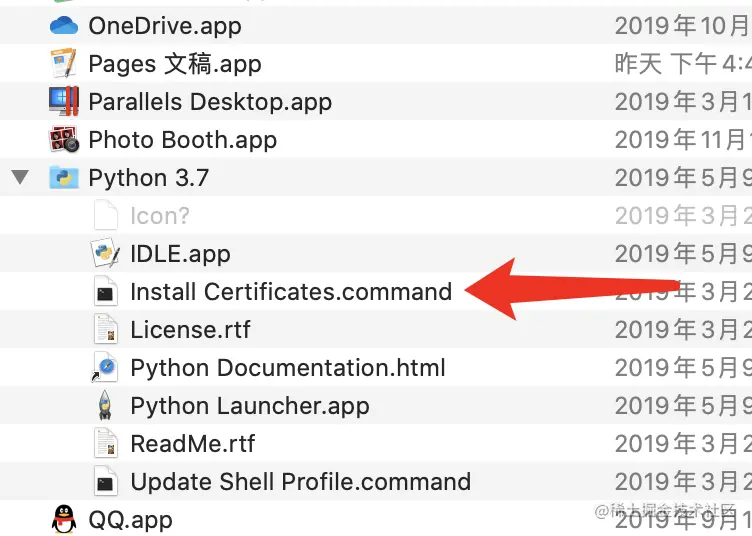Click the Python Launcher rocket icon
This screenshot has height=536, width=752.
105,405
